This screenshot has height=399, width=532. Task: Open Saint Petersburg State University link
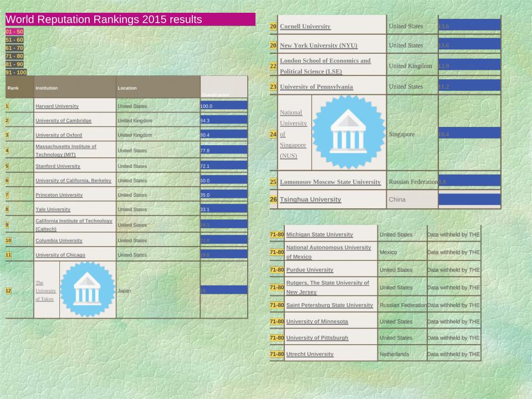pos(329,305)
